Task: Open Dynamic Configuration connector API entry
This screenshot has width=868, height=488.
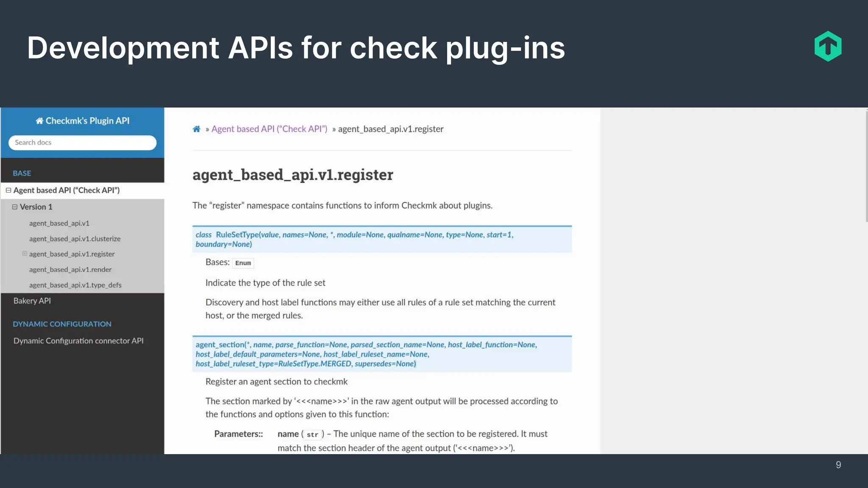Action: (78, 341)
